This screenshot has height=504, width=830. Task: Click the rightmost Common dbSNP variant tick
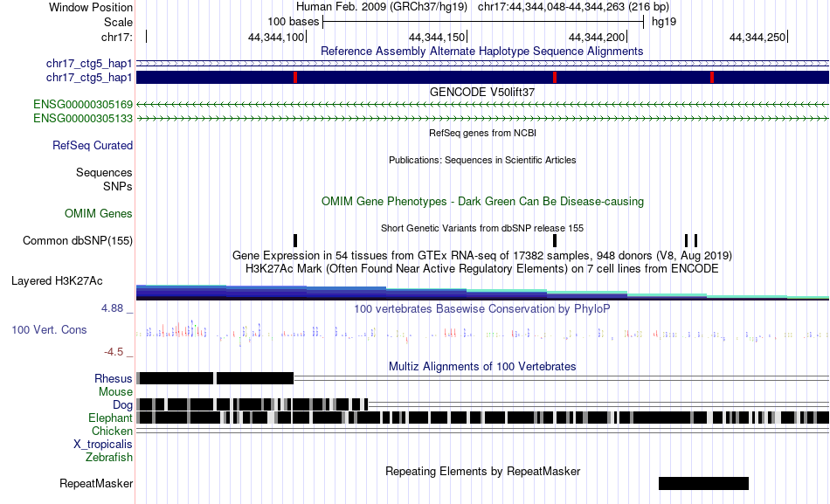tap(696, 240)
